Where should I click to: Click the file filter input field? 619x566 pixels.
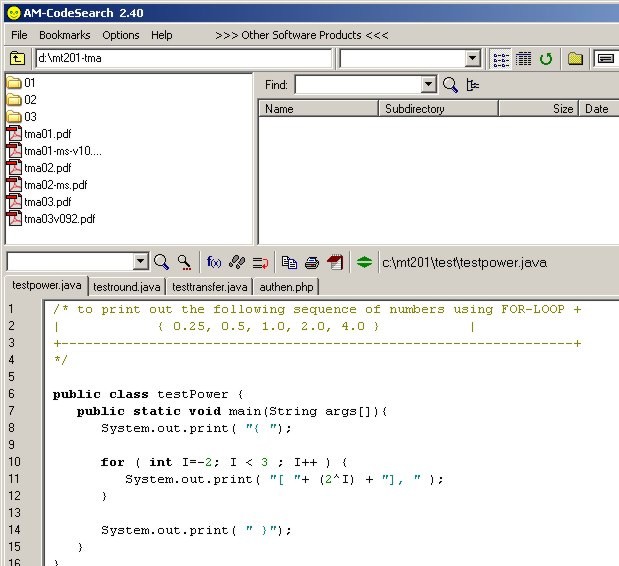point(403,59)
